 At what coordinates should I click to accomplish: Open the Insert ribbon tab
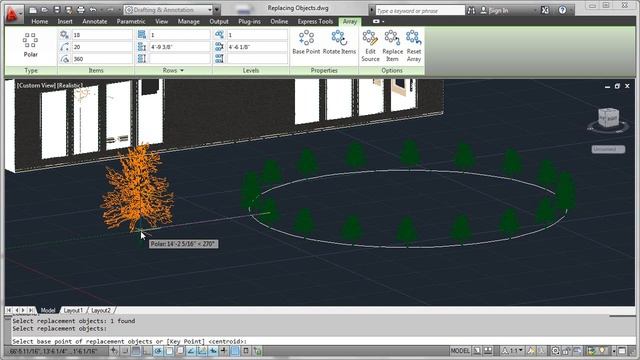coord(65,21)
